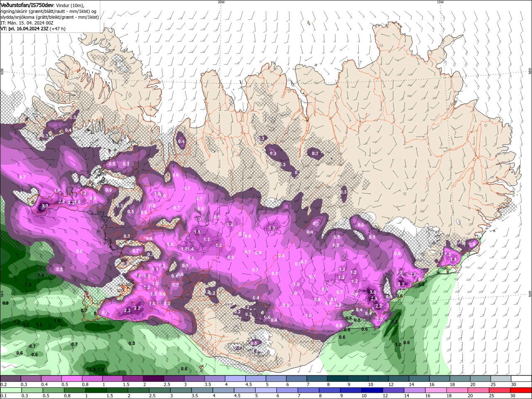
Task: Pick the deep navy blue 10 rain swatch
Action: 372,390
